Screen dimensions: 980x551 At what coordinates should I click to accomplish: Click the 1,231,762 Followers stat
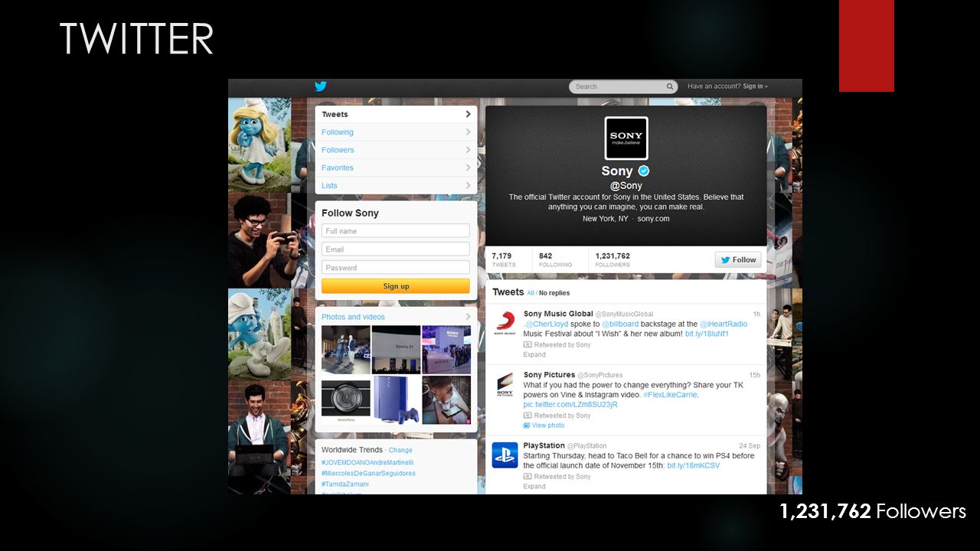coord(612,259)
